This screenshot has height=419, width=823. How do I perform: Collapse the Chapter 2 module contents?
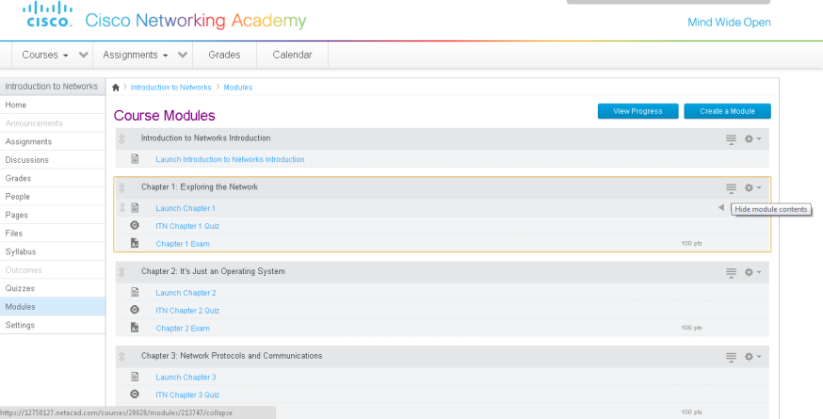(731, 272)
